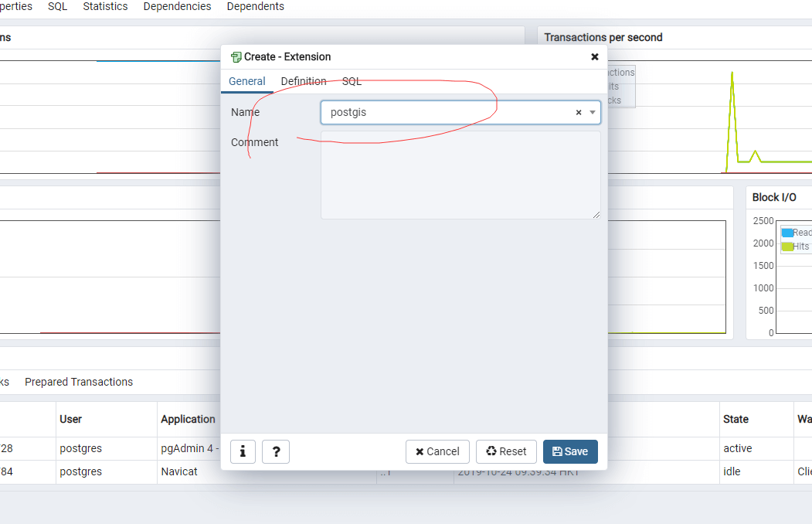The width and height of the screenshot is (812, 524).
Task: Click the extension icon in dialog title
Action: 236,56
